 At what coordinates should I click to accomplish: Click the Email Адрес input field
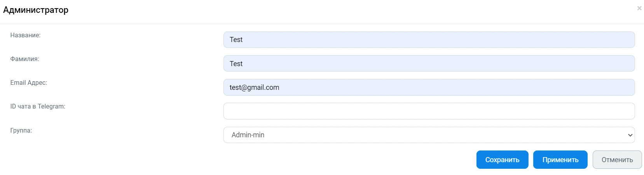(x=429, y=87)
